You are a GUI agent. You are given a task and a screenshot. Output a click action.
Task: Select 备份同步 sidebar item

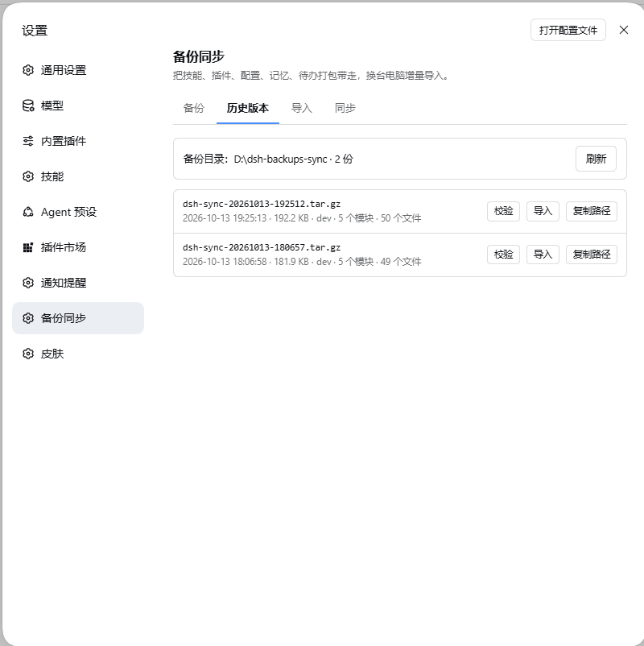pos(78,318)
